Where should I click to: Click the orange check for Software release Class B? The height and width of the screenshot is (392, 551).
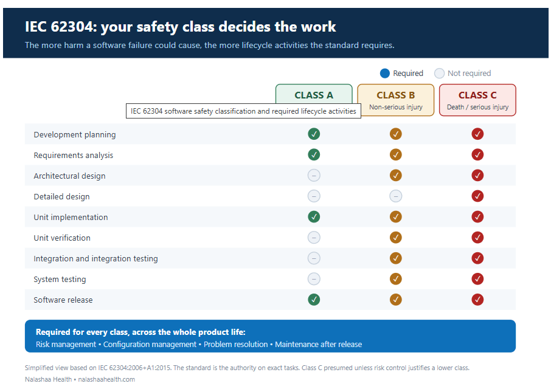396,300
